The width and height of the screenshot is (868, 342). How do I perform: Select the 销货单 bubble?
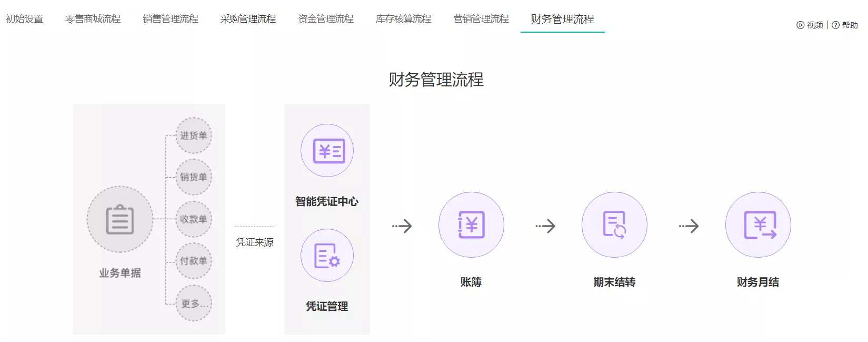point(194,177)
